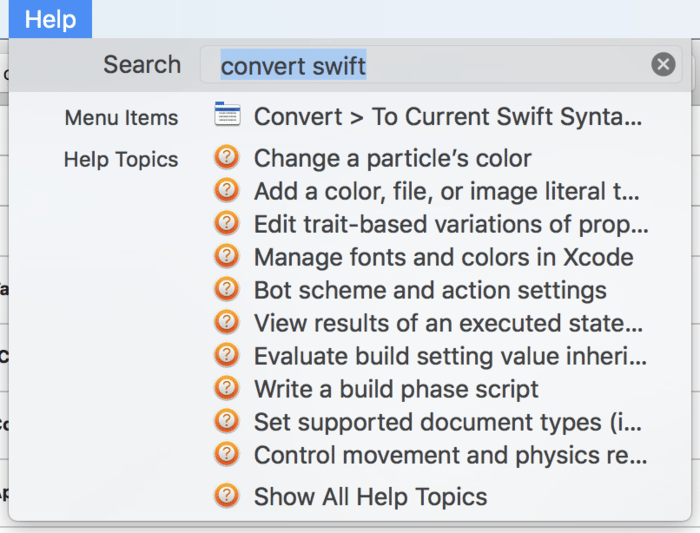Open 'Add a color, file, or image literal' topic
The image size is (700, 533).
tap(446, 191)
